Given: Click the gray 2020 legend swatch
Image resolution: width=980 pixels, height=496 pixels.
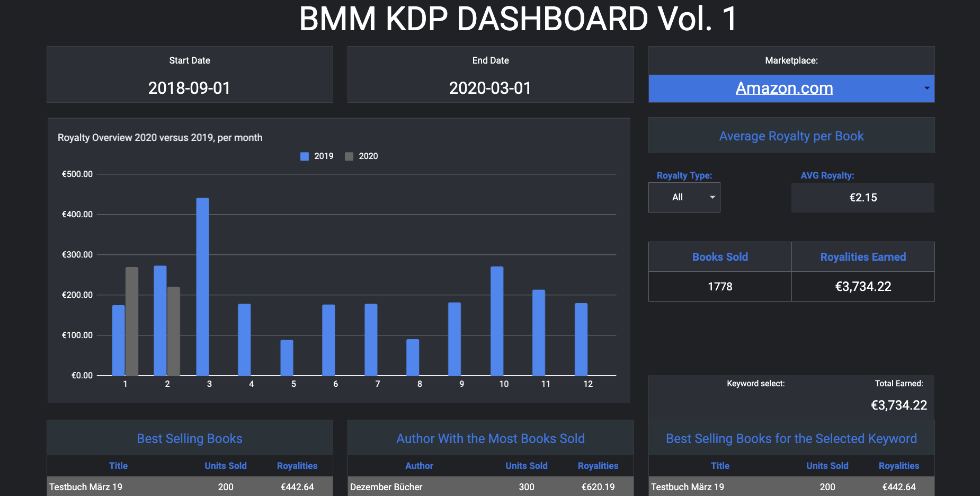Looking at the screenshot, I should coord(349,156).
